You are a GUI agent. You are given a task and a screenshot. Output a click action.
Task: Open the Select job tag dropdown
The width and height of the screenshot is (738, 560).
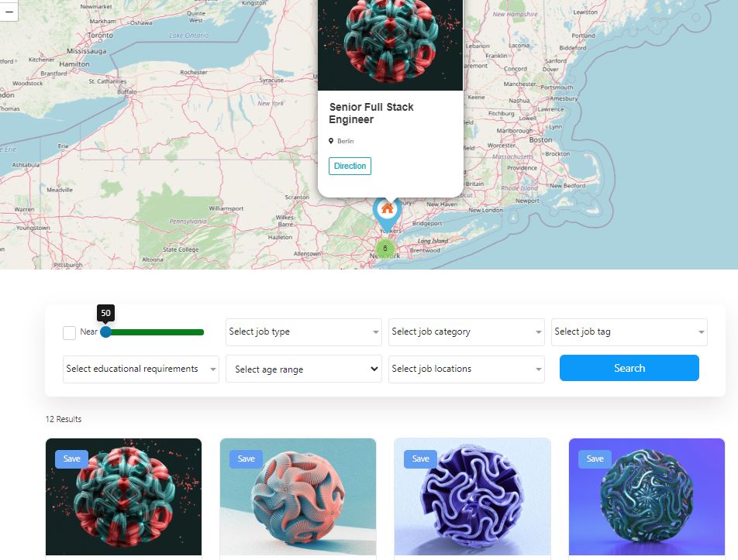629,332
